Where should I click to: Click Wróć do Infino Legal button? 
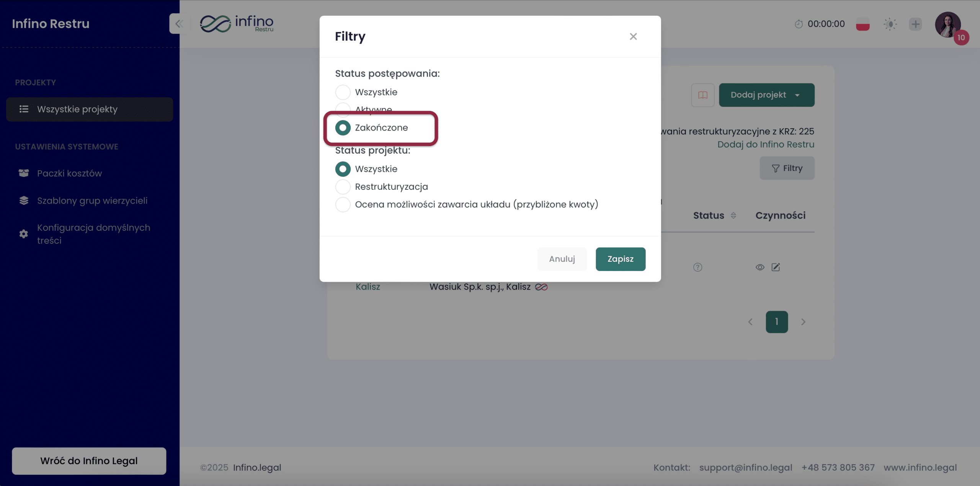pos(89,461)
